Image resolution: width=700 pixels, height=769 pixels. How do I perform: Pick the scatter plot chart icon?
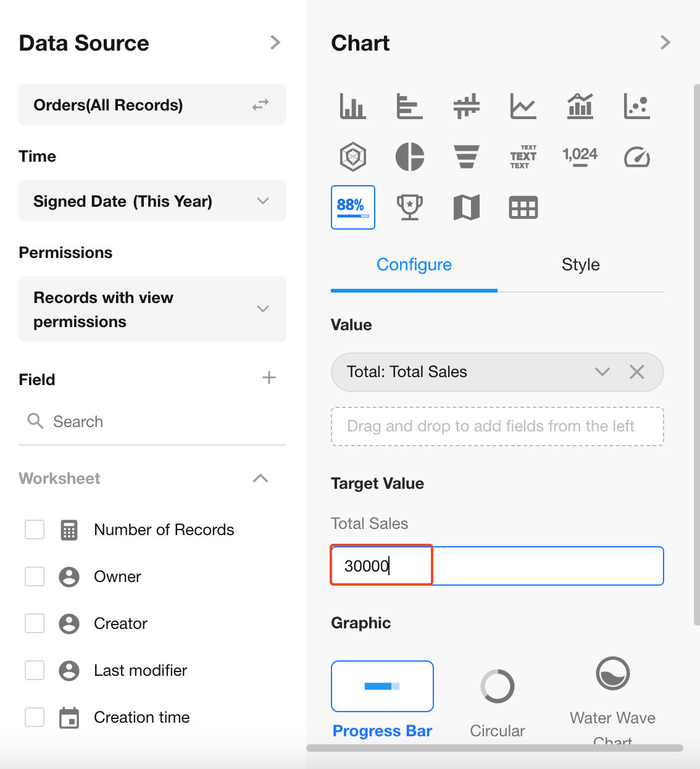[x=637, y=106]
